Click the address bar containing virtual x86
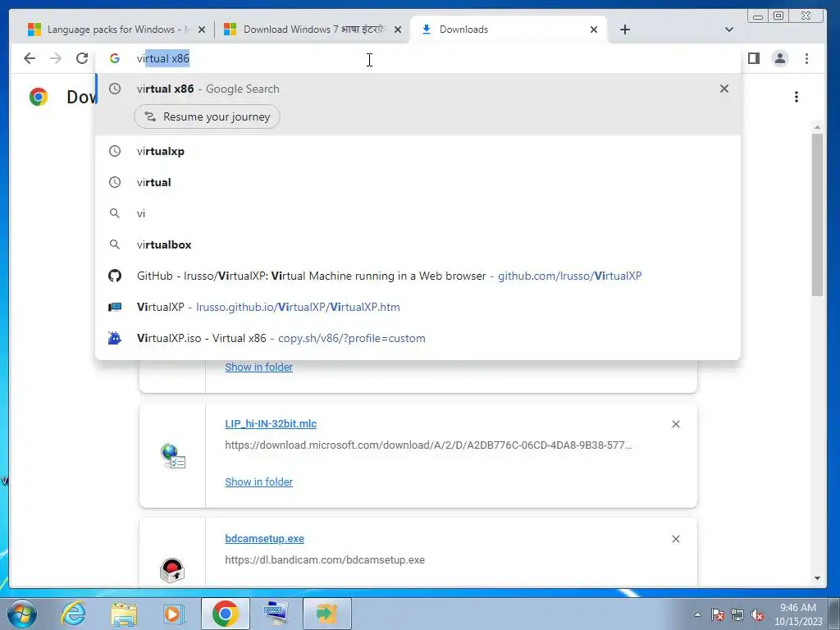 [x=418, y=58]
